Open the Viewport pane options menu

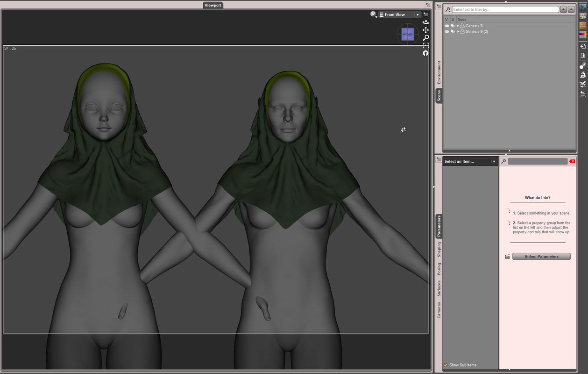coord(428,5)
